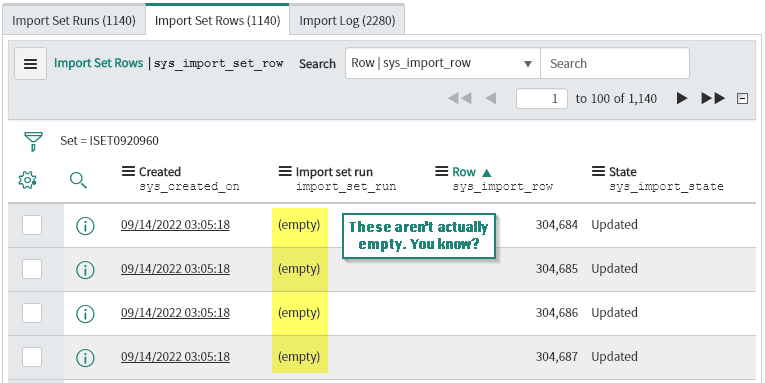The width and height of the screenshot is (765, 383).
Task: Collapse the list with minus icon
Action: [x=742, y=99]
